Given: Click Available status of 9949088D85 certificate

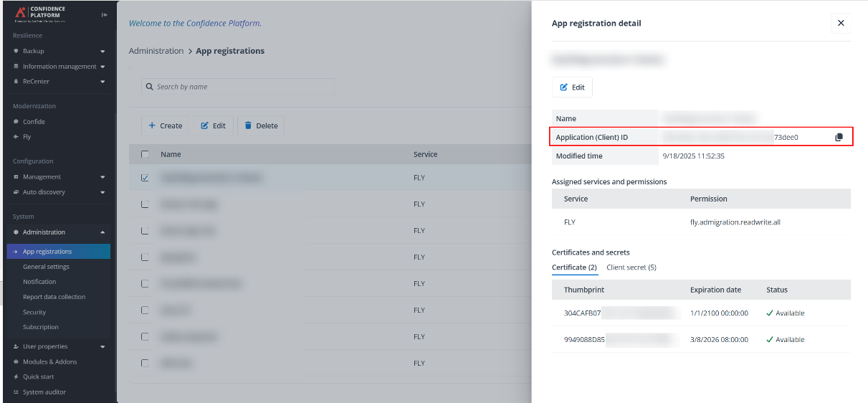Looking at the screenshot, I should click(x=786, y=340).
